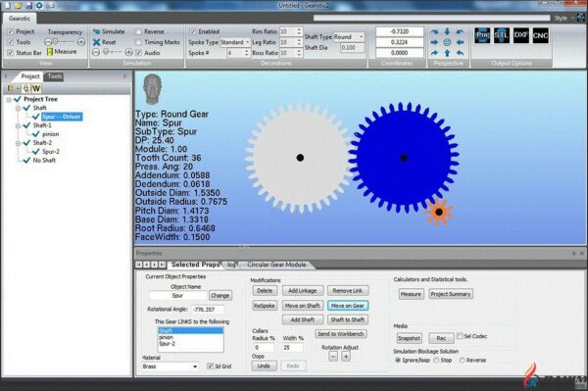The image size is (588, 391).
Task: Toggle the decorations Enabled checkbox
Action: pos(192,31)
